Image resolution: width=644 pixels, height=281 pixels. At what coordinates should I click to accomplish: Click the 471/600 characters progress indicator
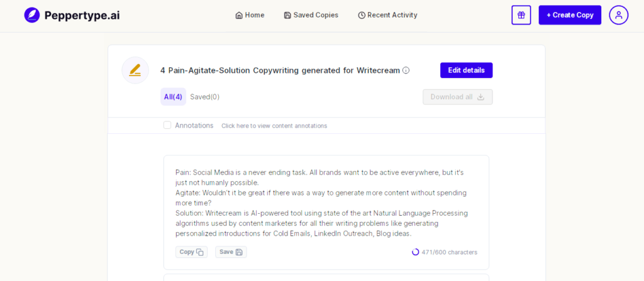tap(445, 252)
